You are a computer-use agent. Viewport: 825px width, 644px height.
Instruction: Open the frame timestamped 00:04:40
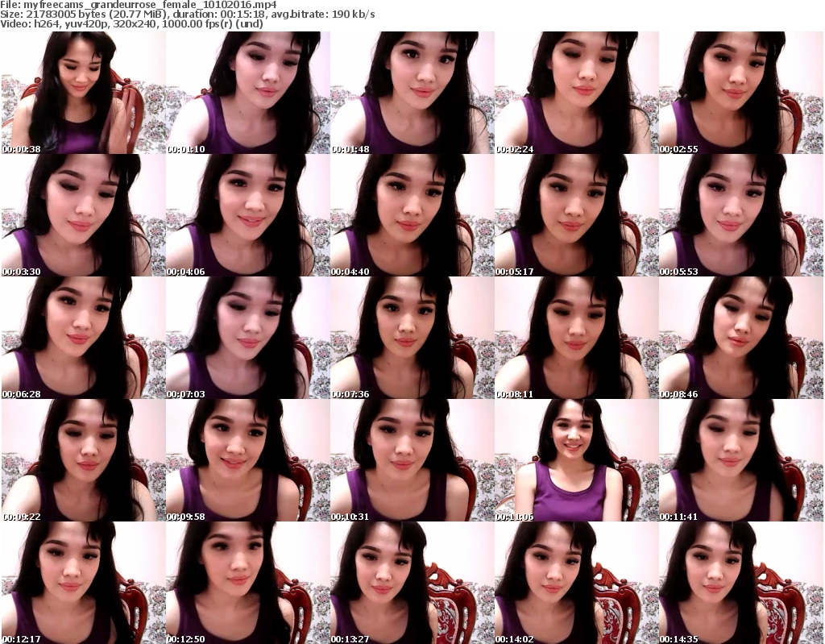412,215
